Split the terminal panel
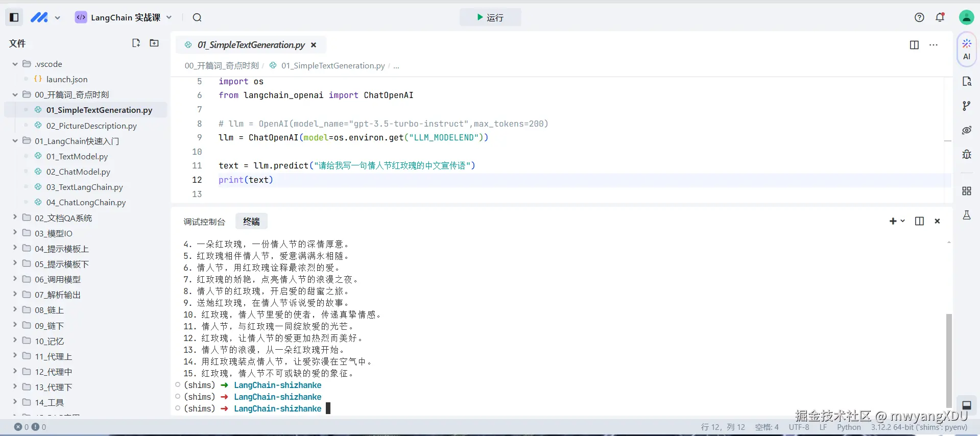 coord(919,221)
